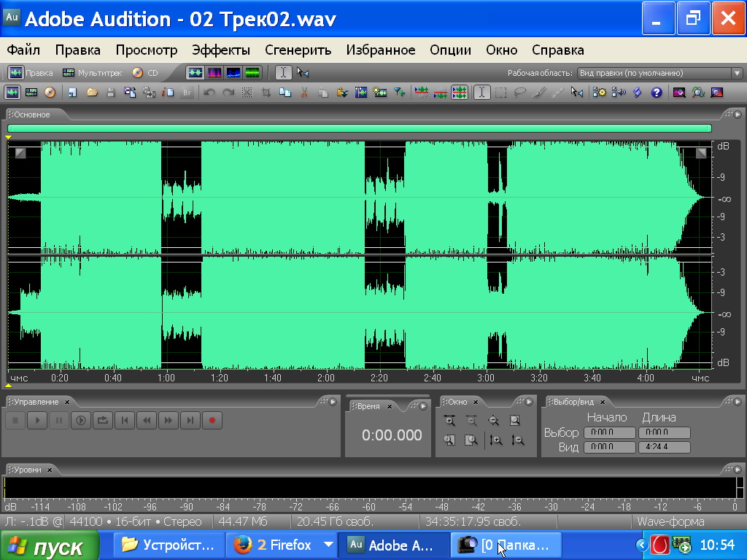Enable spectral pan display
This screenshot has width=747, height=560.
click(x=233, y=73)
